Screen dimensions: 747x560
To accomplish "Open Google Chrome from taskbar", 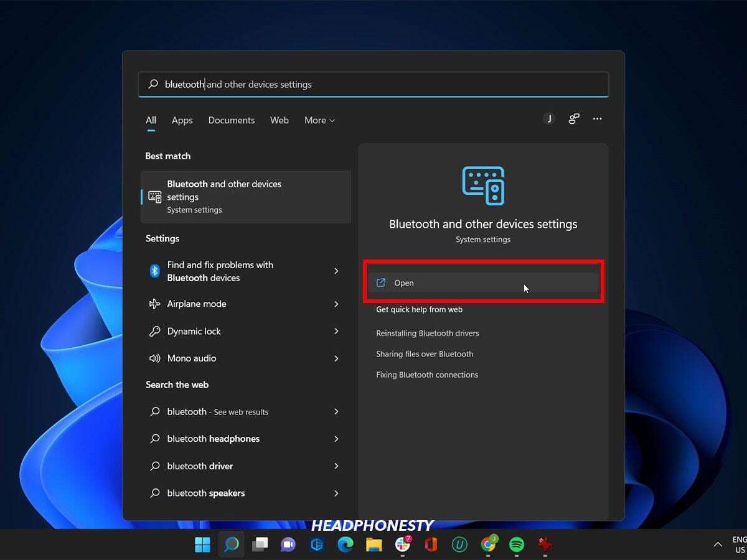I will click(x=489, y=544).
